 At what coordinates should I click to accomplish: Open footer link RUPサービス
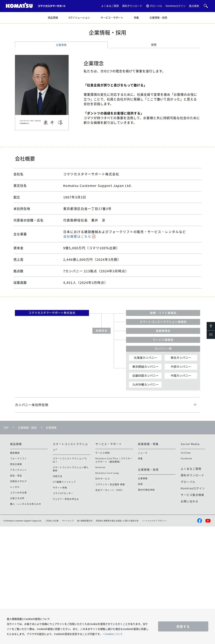tap(102, 479)
